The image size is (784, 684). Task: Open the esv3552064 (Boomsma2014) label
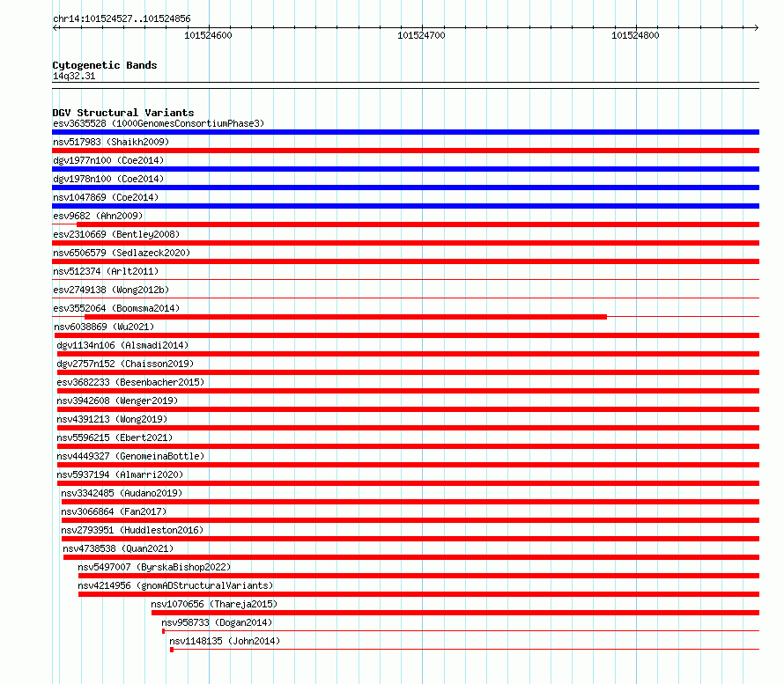click(x=116, y=308)
